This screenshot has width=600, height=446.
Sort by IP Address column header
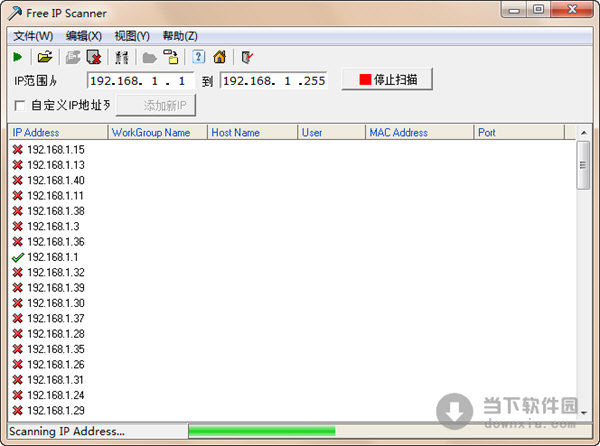click(x=59, y=132)
